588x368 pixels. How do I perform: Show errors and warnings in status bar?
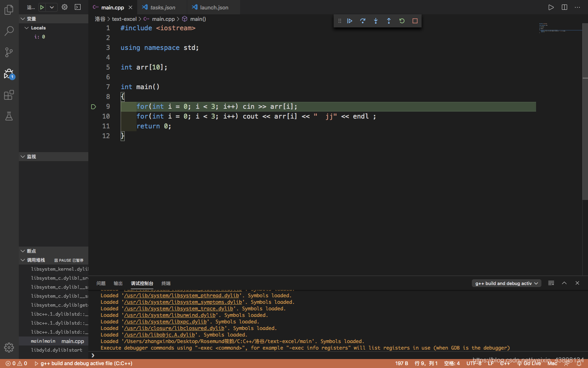pos(16,363)
